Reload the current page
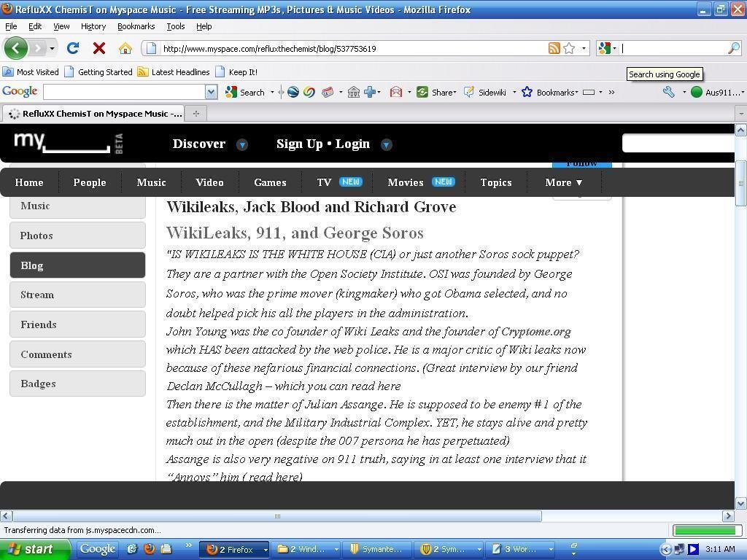Viewport: 747px width, 560px height. pos(73,48)
